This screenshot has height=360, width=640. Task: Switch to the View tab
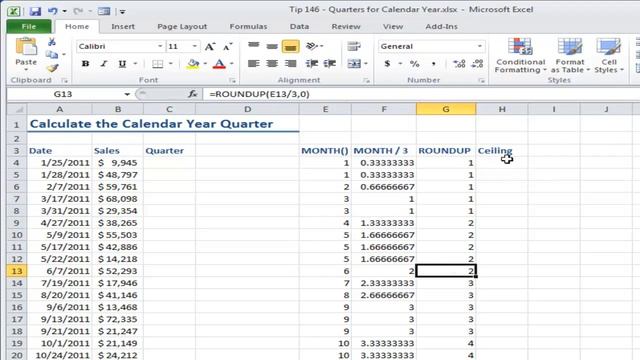pyautogui.click(x=393, y=27)
